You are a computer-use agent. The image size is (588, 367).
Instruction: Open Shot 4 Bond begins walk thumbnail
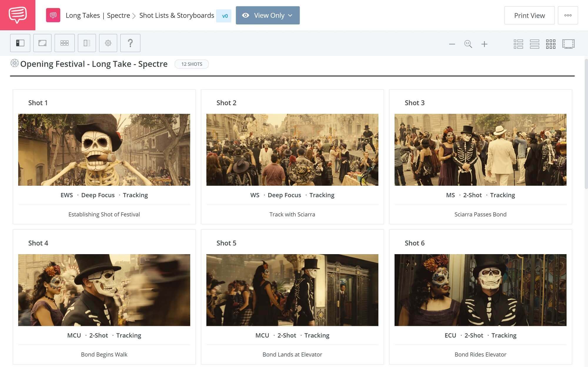click(104, 290)
